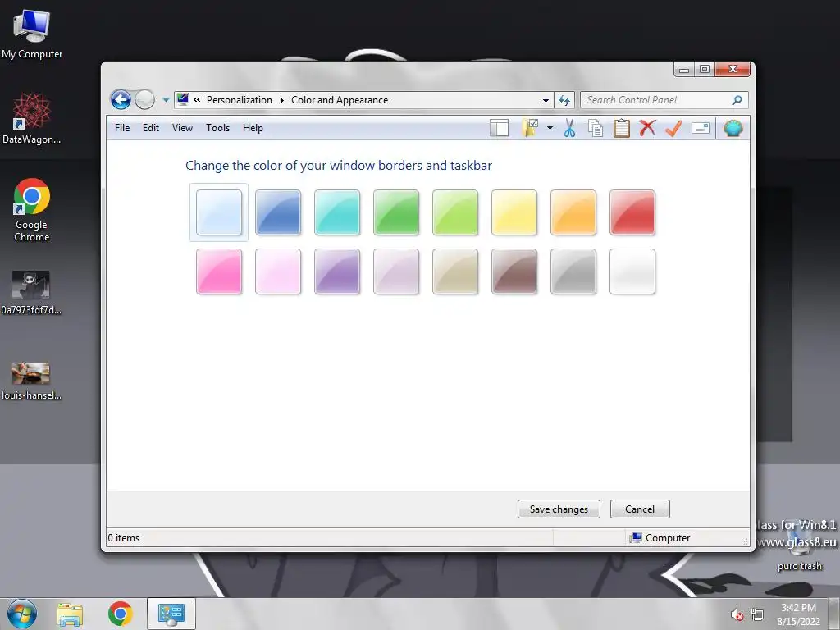Click the Cut scissors icon

[569, 128]
